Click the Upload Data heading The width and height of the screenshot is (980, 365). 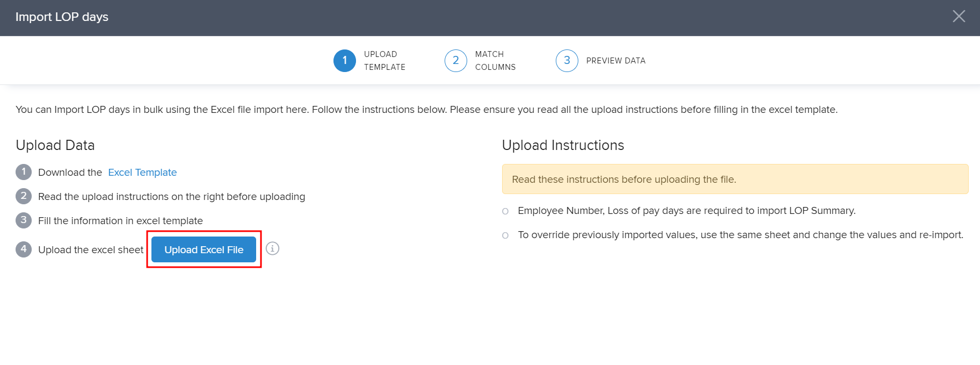(55, 145)
